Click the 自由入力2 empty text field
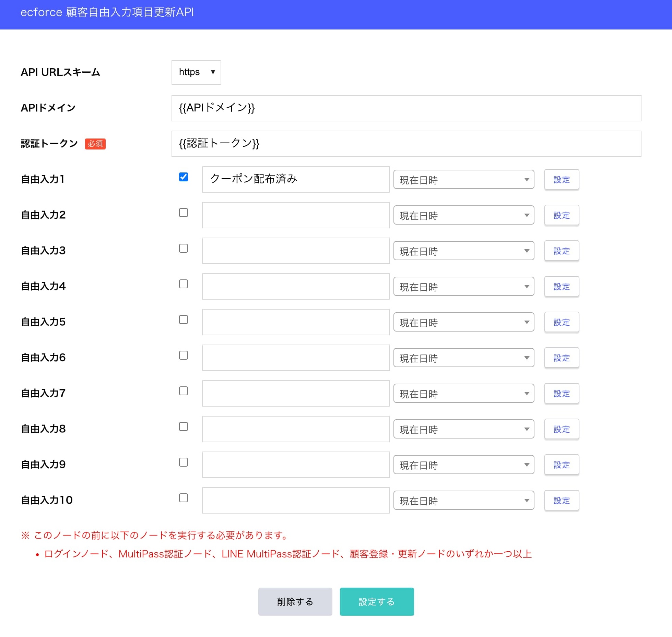Image resolution: width=672 pixels, height=637 pixels. pos(296,215)
